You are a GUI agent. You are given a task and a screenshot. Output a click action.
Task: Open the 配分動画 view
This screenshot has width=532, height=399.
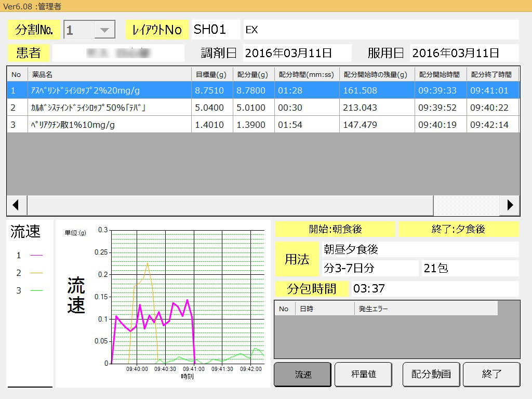(431, 374)
